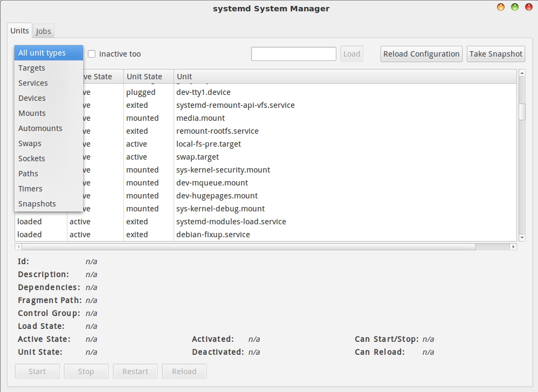Click the vertical scrollbar thumb
538x392 pixels.
pos(522,112)
